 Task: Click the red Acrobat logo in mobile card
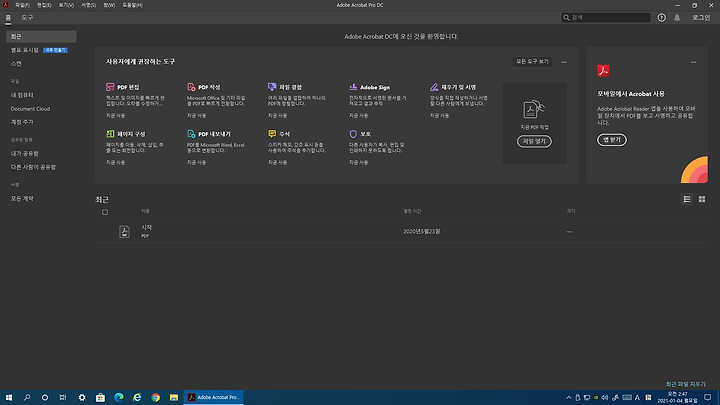point(603,70)
